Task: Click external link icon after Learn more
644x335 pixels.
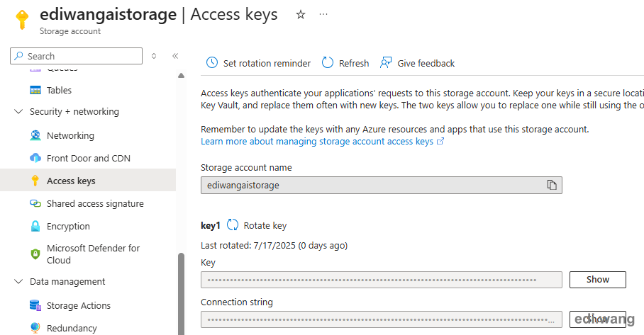Action: pos(440,142)
